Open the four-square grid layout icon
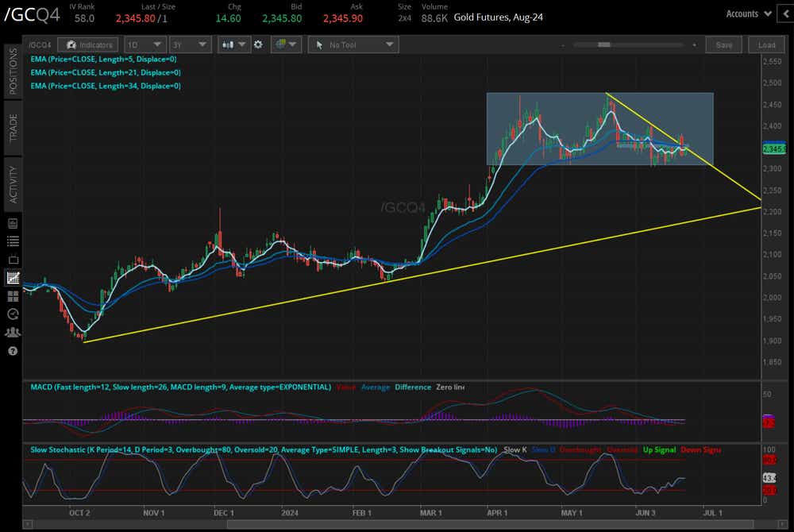This screenshot has width=794, height=532. point(13,296)
